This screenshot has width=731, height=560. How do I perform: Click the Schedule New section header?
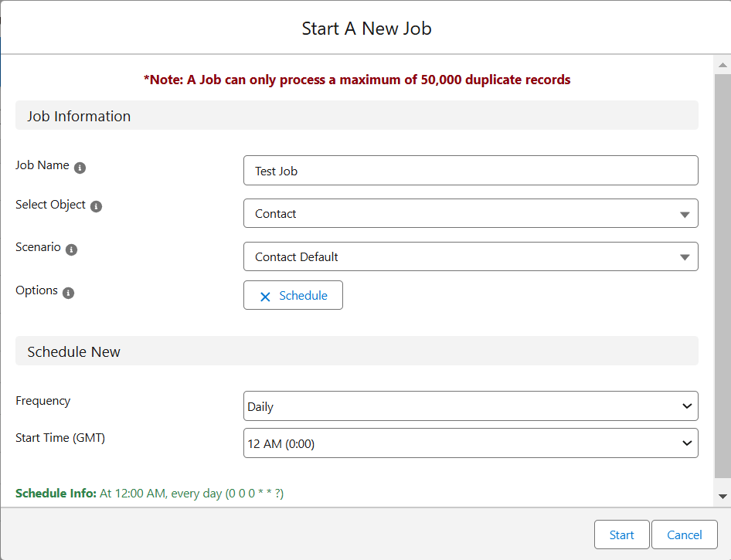pos(357,351)
